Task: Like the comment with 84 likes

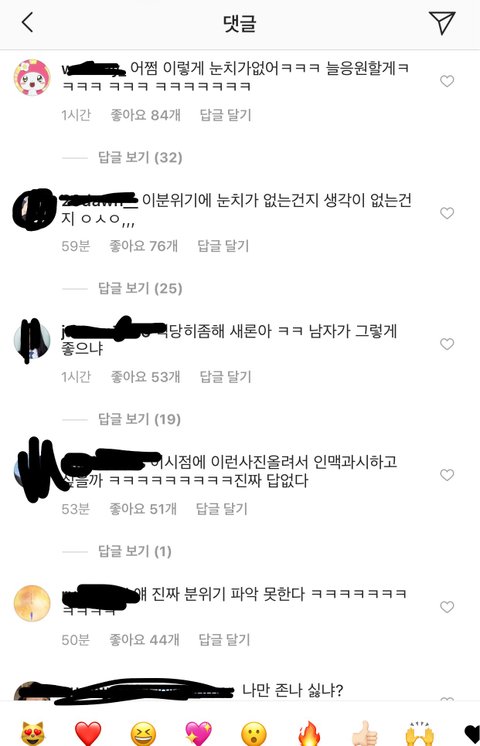Action: pyautogui.click(x=447, y=81)
